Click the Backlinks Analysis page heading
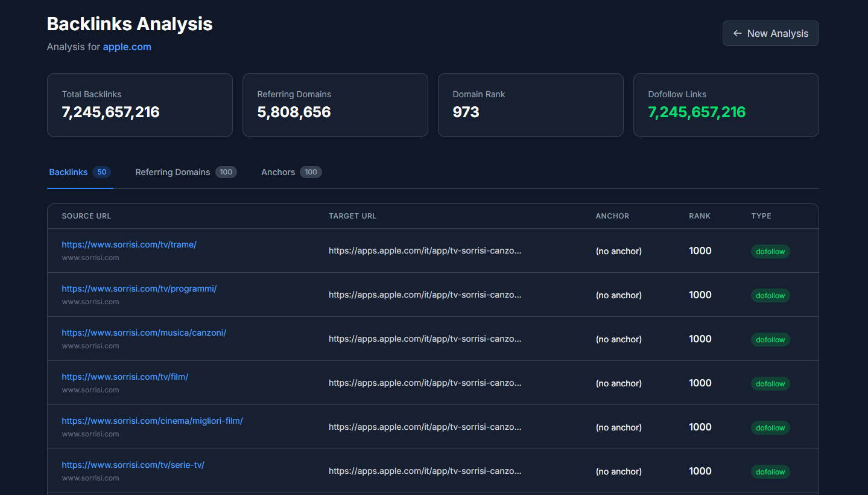Screen dimensions: 868x495 130,24
